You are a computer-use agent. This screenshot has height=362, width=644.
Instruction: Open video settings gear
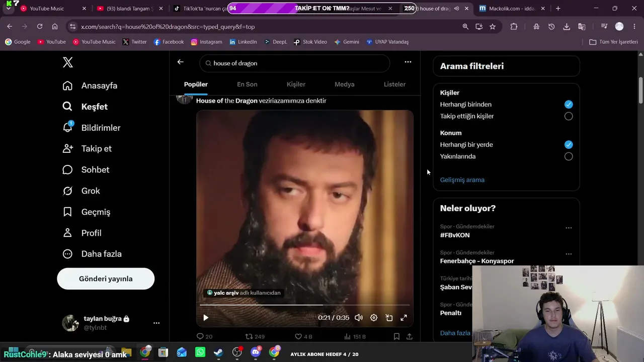[x=374, y=318]
